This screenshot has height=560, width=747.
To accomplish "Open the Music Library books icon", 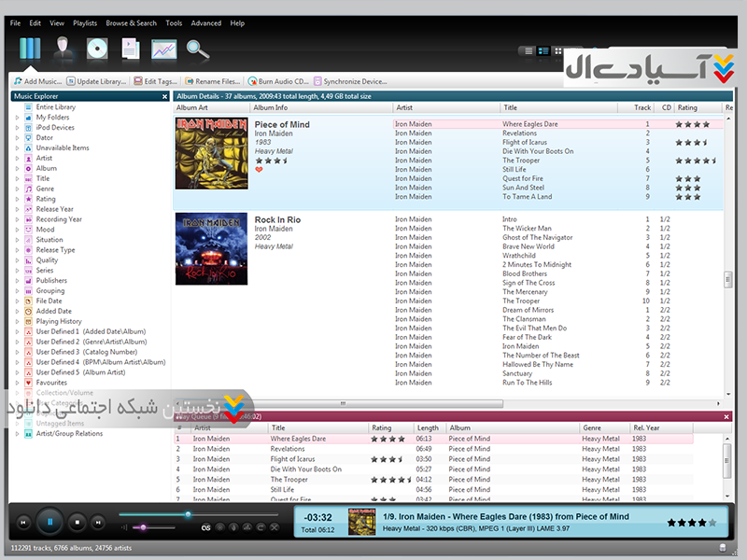I will (30, 49).
